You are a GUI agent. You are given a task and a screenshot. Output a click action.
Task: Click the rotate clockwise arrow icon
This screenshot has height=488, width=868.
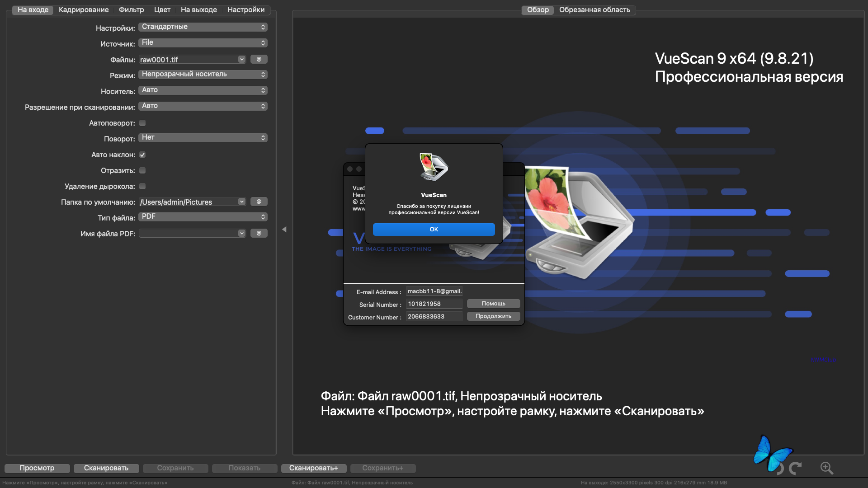coord(796,468)
